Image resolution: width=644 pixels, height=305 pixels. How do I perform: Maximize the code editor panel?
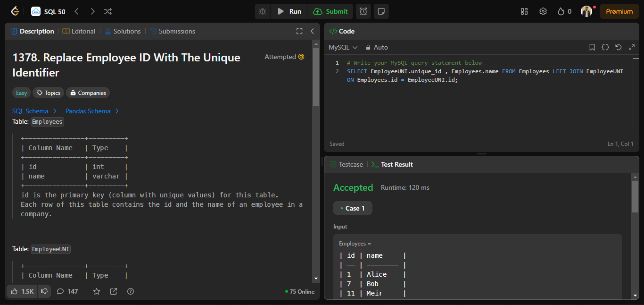(631, 47)
